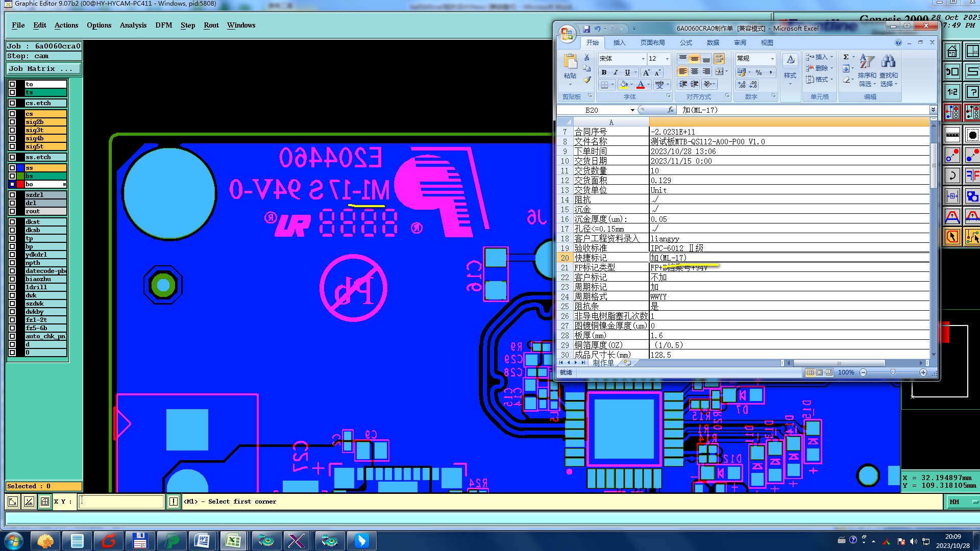Click the Home view icon
980x551 pixels.
[x=952, y=51]
